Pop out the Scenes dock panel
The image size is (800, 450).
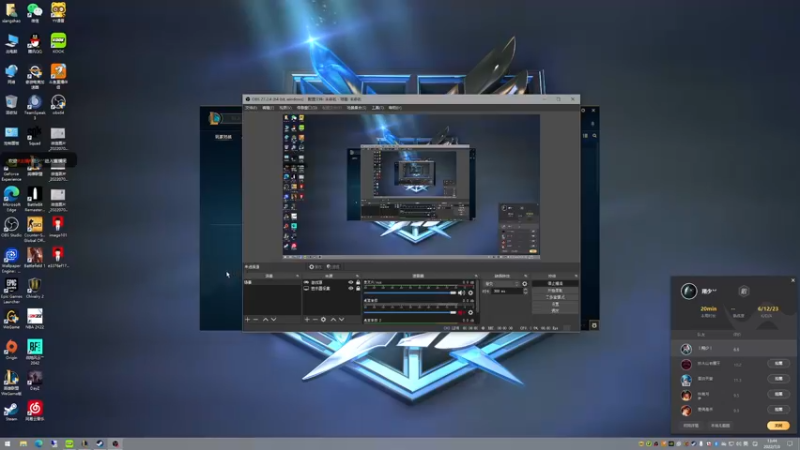click(297, 276)
